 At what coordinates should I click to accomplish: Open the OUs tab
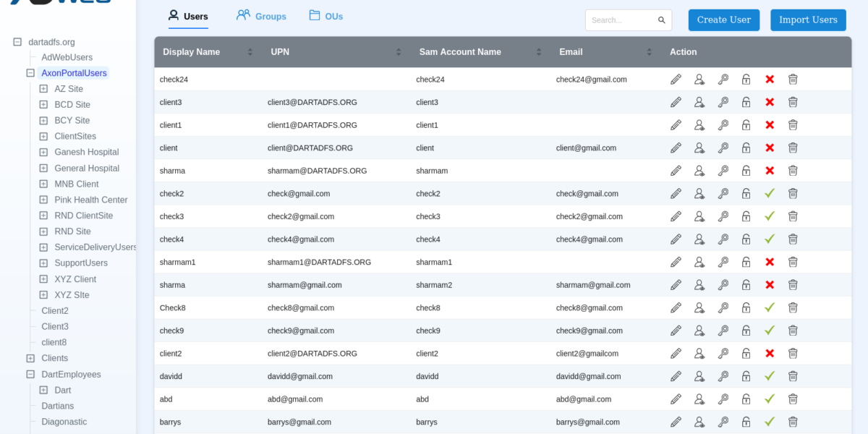pos(325,16)
